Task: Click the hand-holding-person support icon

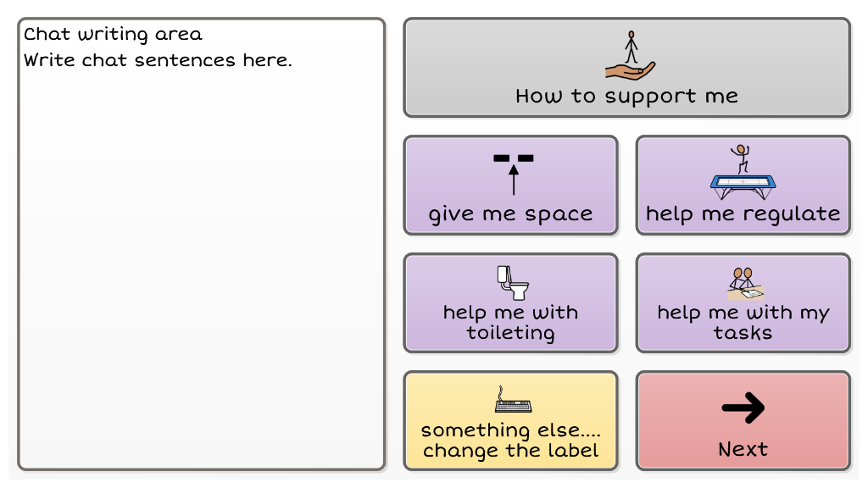Action: pyautogui.click(x=630, y=57)
